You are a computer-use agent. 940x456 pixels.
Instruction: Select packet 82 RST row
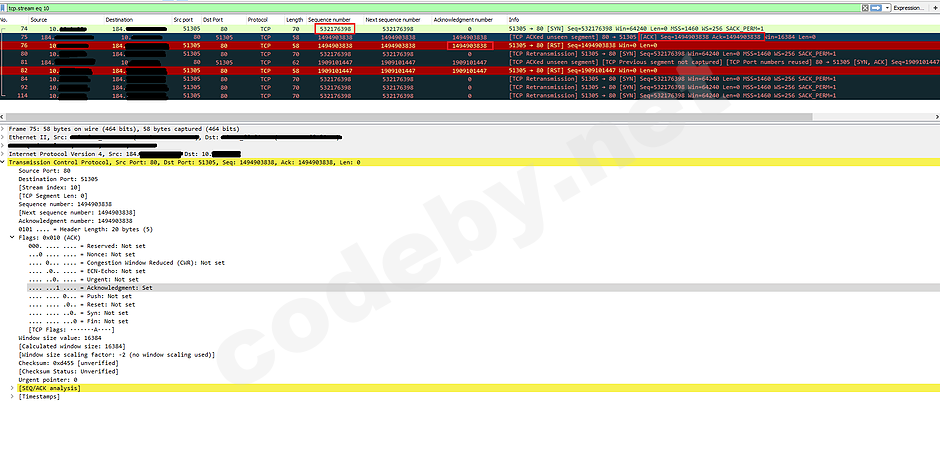(x=470, y=71)
